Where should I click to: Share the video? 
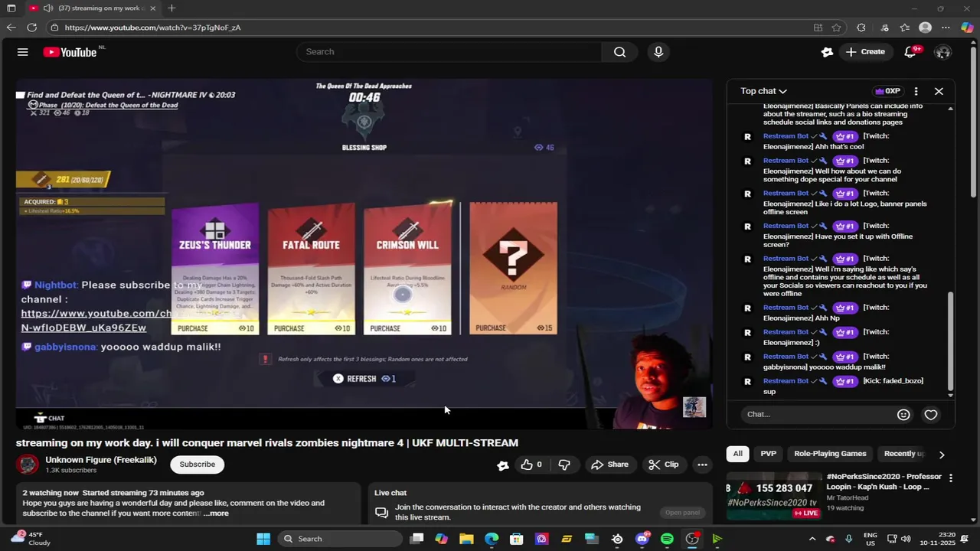click(x=609, y=465)
